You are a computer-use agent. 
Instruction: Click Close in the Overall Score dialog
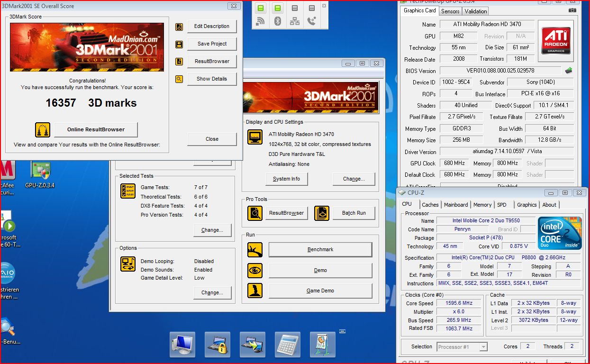pos(212,139)
